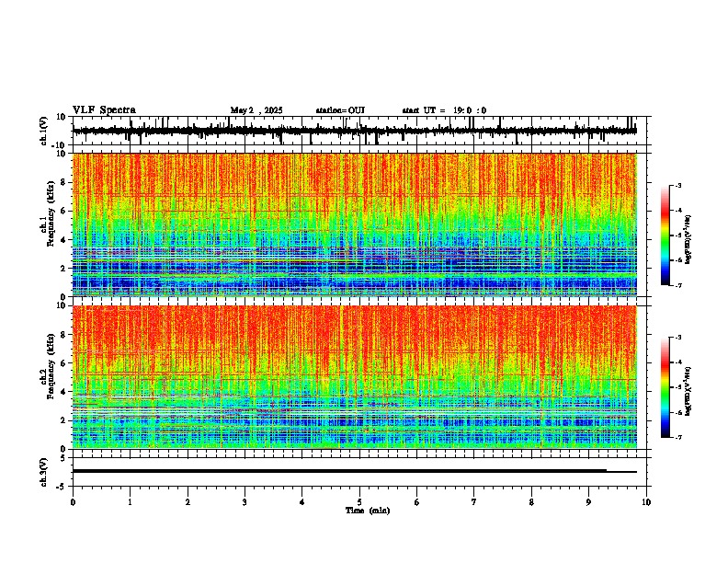
Task: Click the "-7" label on ch.2 colorbar
Action: click(678, 437)
